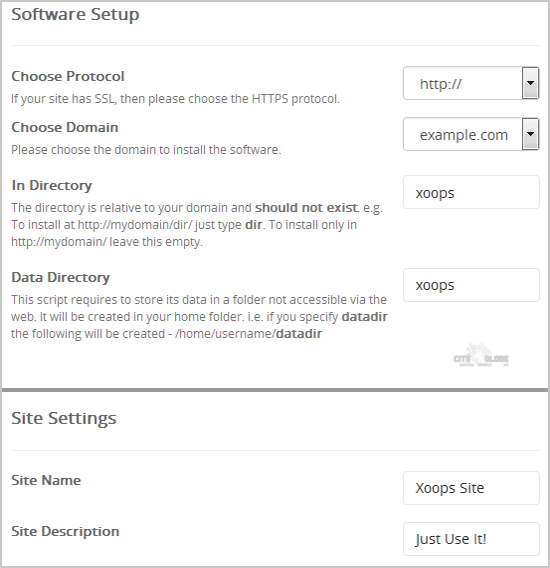The height and width of the screenshot is (568, 550).
Task: Click the Site Name label
Action: point(46,480)
